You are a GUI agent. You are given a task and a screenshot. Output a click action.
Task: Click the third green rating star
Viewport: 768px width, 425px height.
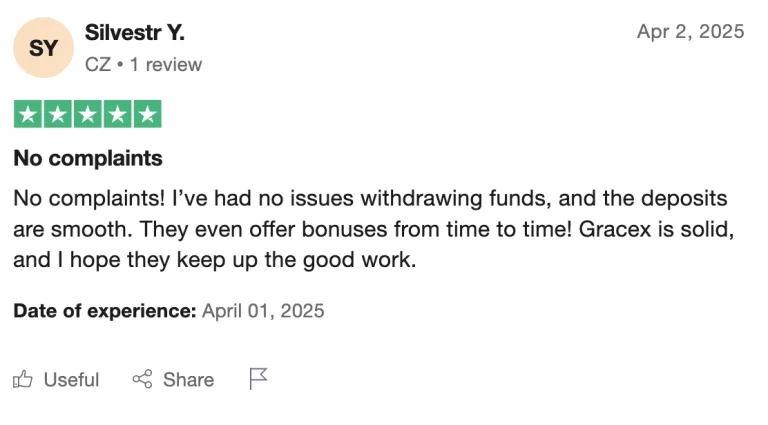[x=88, y=114]
